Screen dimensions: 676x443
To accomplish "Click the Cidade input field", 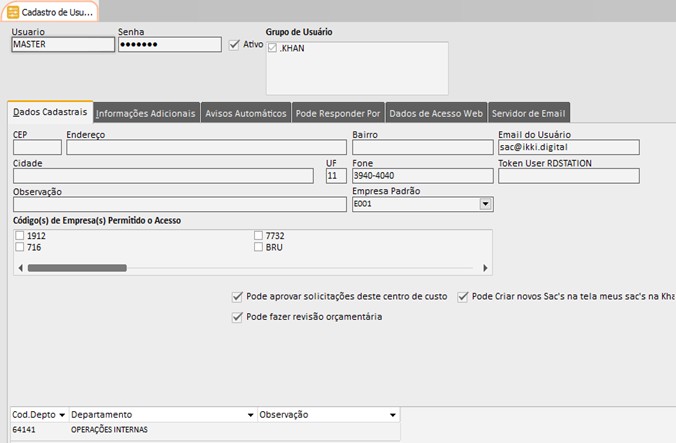I will click(163, 176).
